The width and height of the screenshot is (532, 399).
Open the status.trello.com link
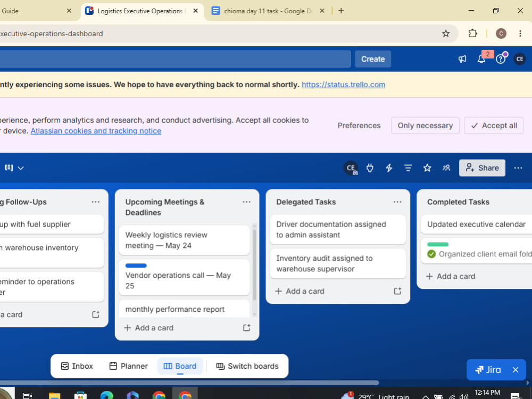click(343, 85)
